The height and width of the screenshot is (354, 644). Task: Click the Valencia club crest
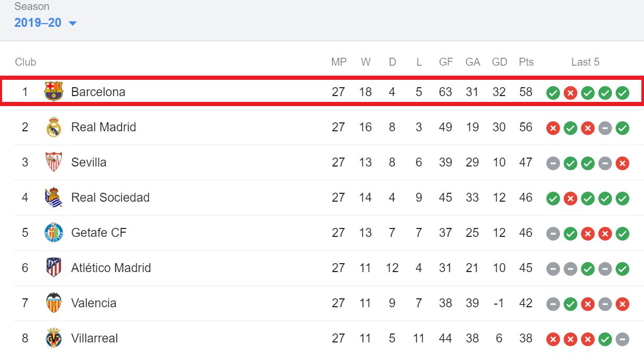click(54, 303)
